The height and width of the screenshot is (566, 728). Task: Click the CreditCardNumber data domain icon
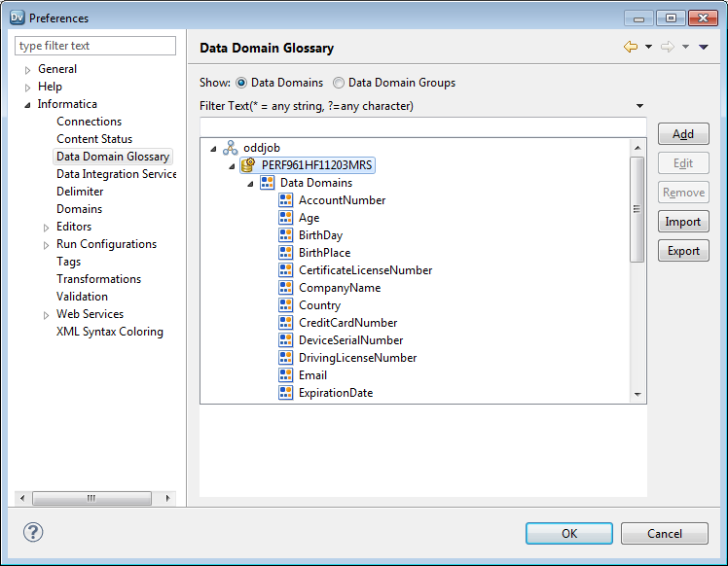[285, 323]
